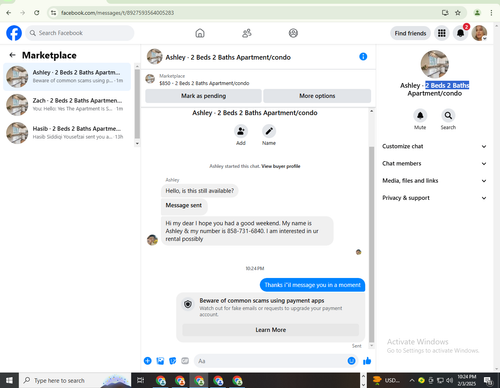Expand Privacy & support section
The image size is (500, 388).
[x=434, y=198]
